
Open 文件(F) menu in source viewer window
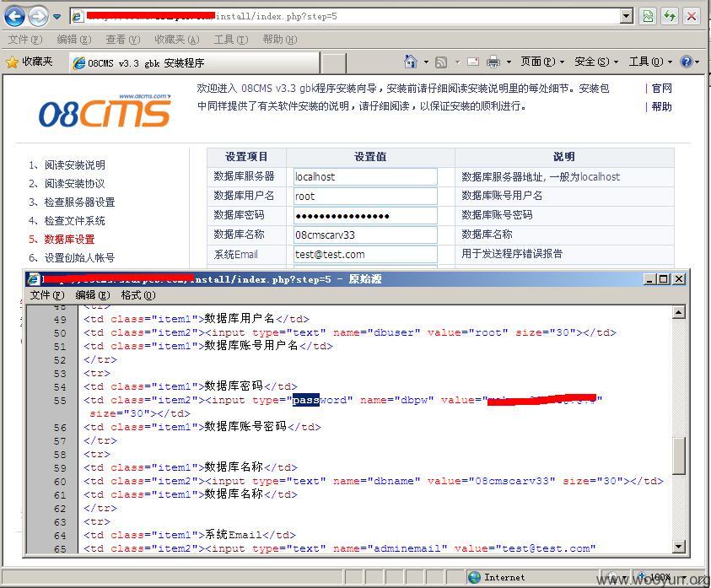pos(47,295)
